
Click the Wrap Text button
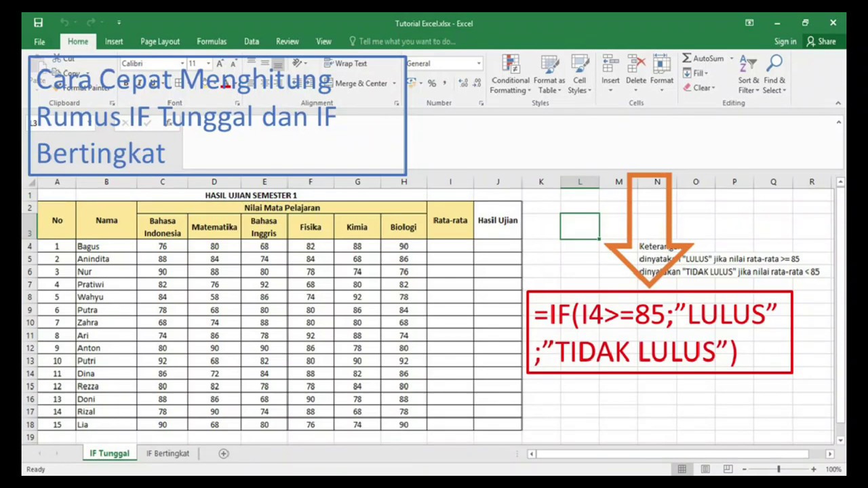pos(346,64)
